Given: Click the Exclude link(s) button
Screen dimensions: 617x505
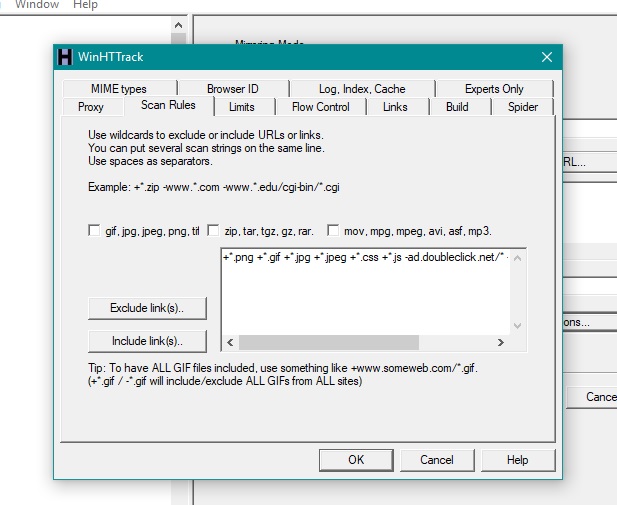Looking at the screenshot, I should (147, 307).
